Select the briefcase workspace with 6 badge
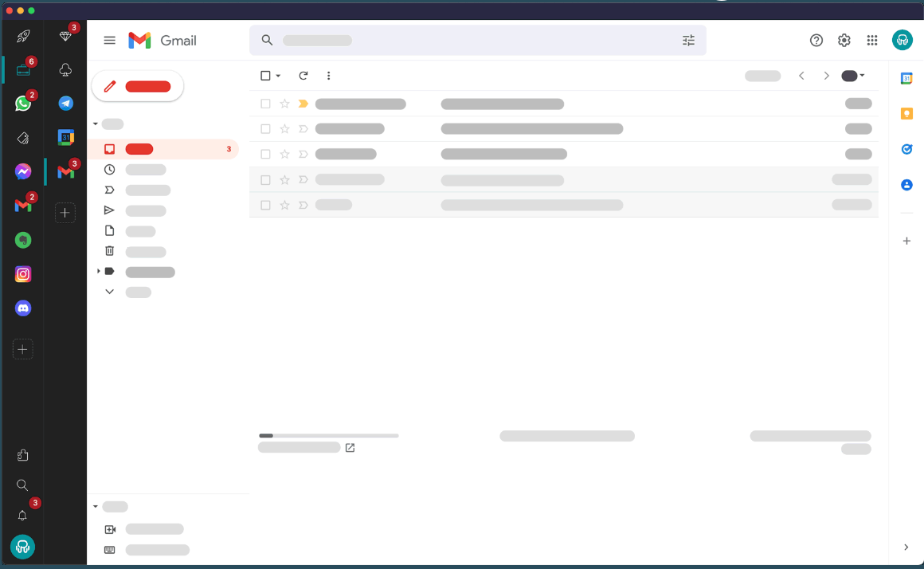 tap(23, 69)
